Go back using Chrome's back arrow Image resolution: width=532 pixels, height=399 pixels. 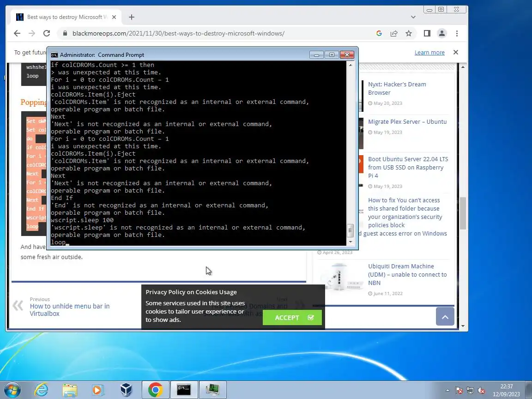[17, 33]
